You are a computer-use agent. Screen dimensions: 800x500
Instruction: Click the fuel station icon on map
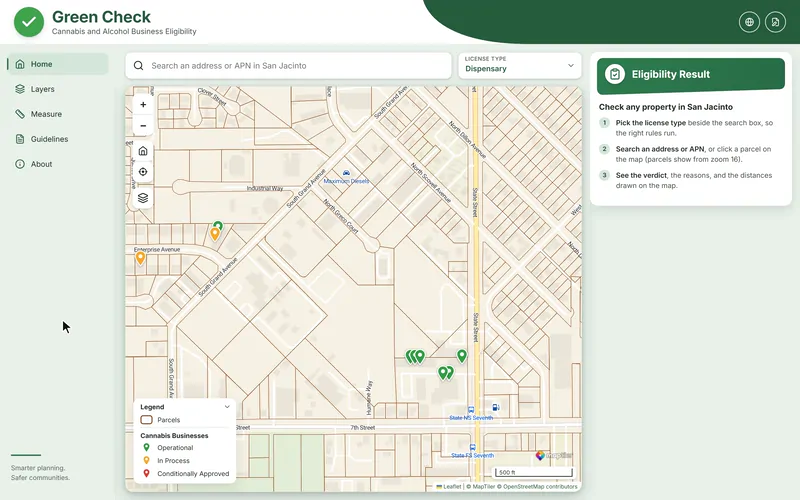coord(495,407)
